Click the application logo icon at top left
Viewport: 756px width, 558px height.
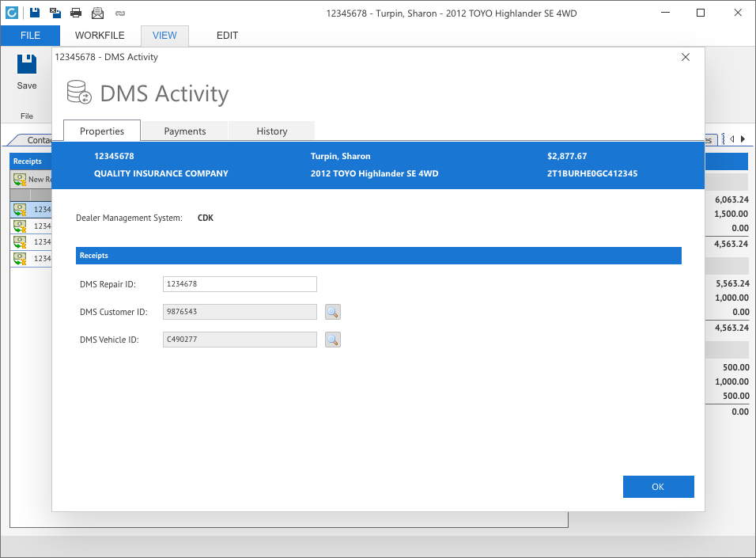[12, 13]
